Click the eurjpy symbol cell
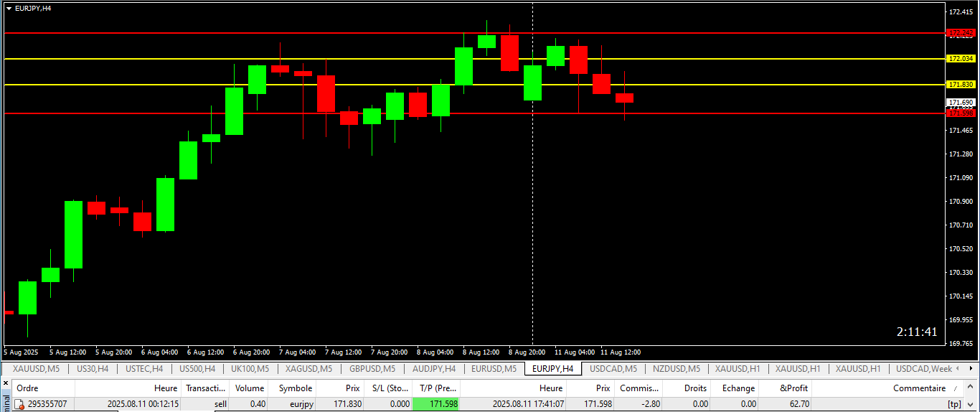The image size is (980, 412). [301, 404]
